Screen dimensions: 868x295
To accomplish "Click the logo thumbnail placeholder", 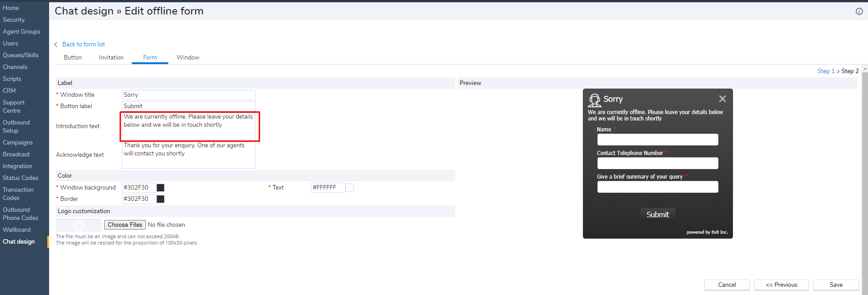I will 79,225.
